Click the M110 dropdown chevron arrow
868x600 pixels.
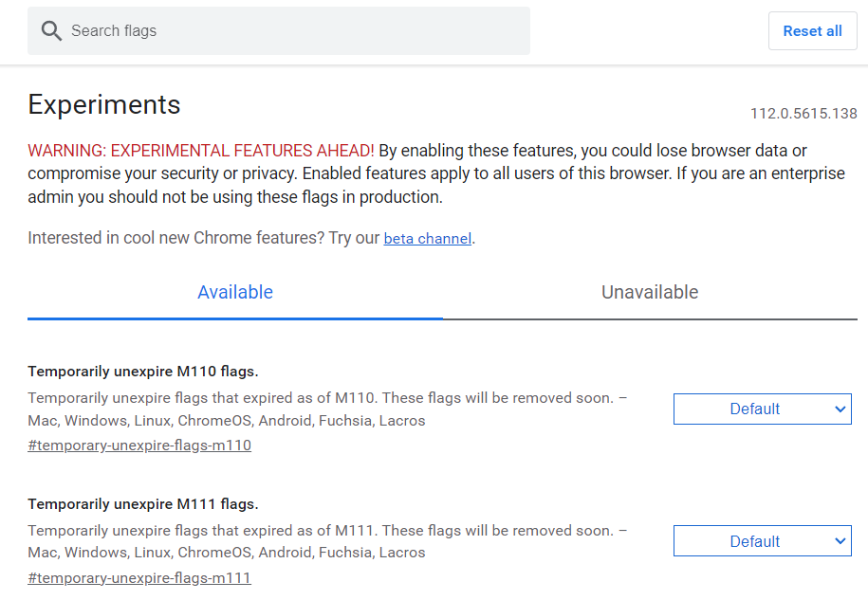tap(840, 409)
